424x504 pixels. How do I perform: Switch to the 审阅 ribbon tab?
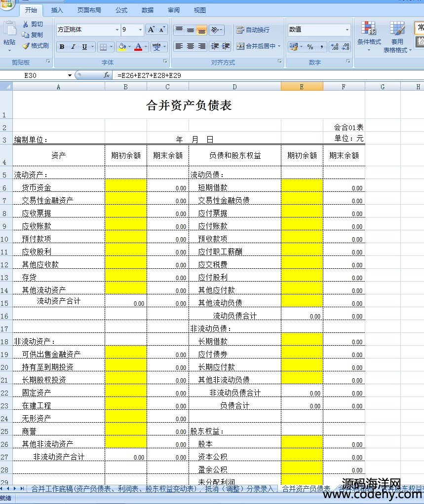click(x=174, y=10)
